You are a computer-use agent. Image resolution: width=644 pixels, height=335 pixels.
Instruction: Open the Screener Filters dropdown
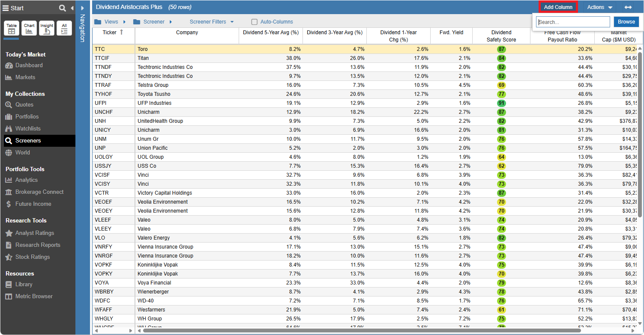coord(212,22)
